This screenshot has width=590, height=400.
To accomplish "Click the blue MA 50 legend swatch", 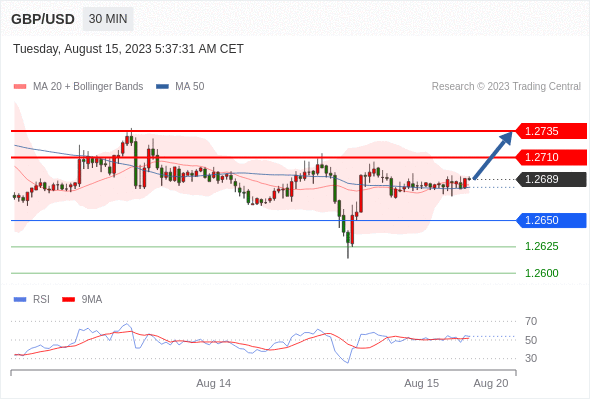I will pyautogui.click(x=162, y=87).
